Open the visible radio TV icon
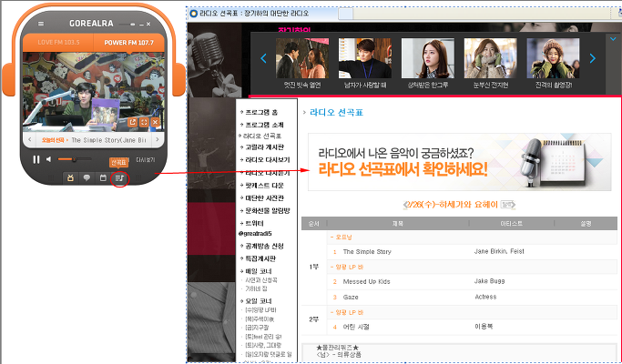This screenshot has width=622, height=364. (x=70, y=178)
